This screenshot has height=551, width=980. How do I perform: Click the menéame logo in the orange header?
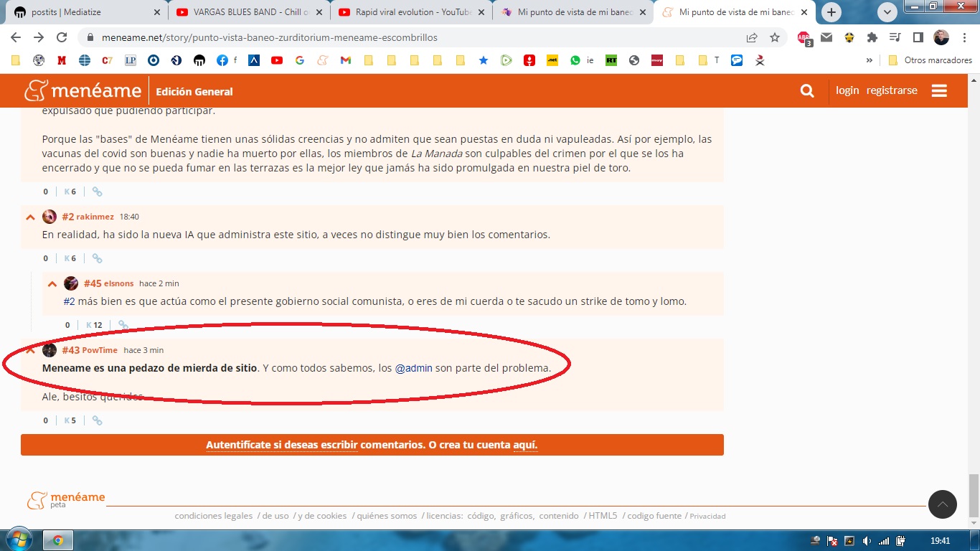pos(83,91)
